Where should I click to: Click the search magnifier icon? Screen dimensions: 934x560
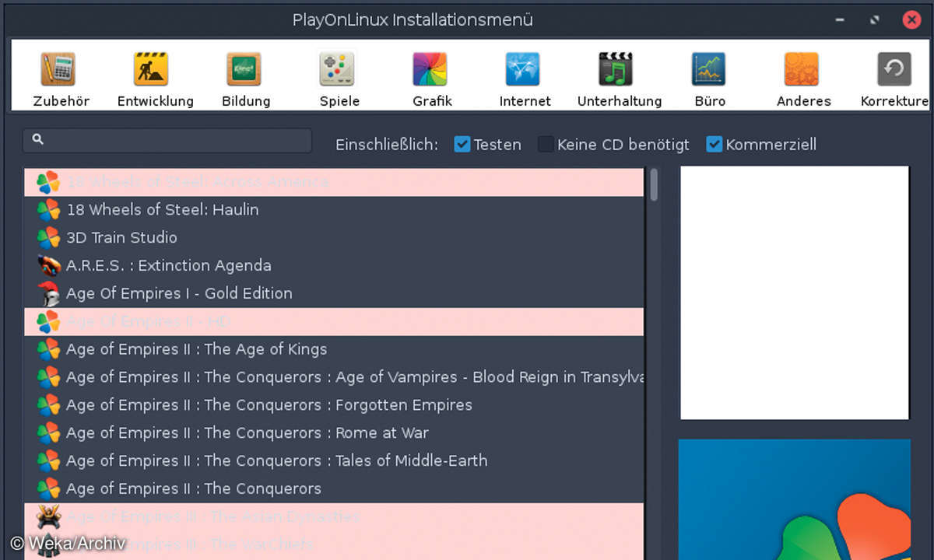click(x=38, y=140)
